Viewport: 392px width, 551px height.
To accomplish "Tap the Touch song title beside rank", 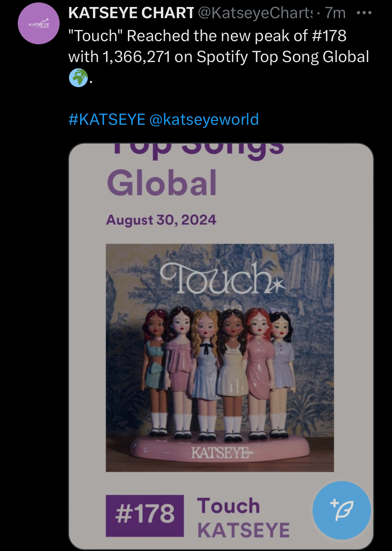I will tap(229, 505).
